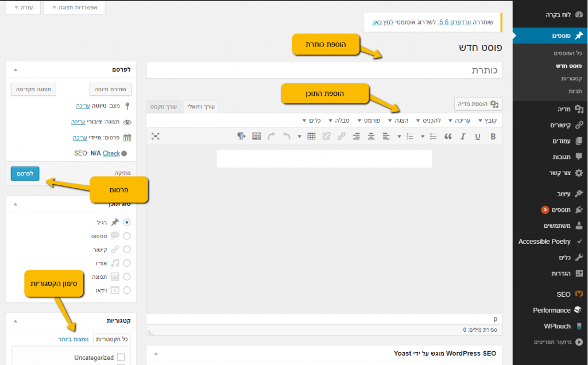Apply italic formatting in the editor

tap(463, 136)
